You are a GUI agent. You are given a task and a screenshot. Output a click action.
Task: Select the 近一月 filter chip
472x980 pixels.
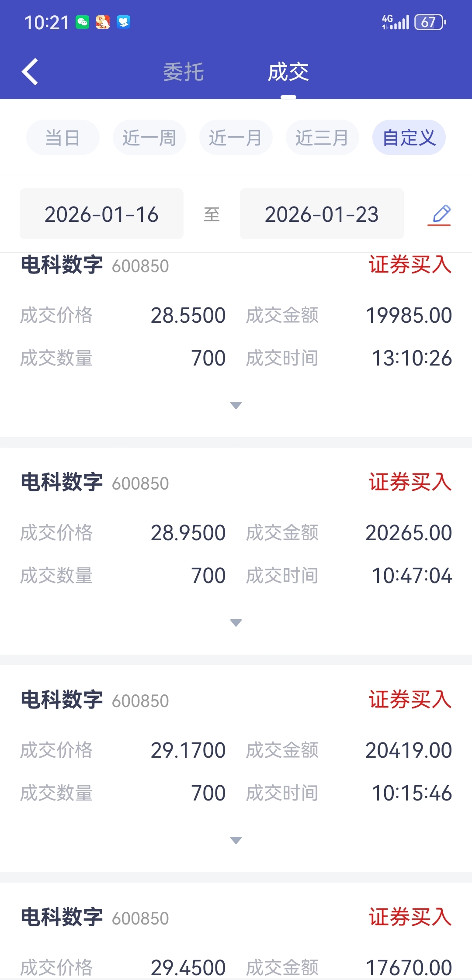[x=236, y=138]
